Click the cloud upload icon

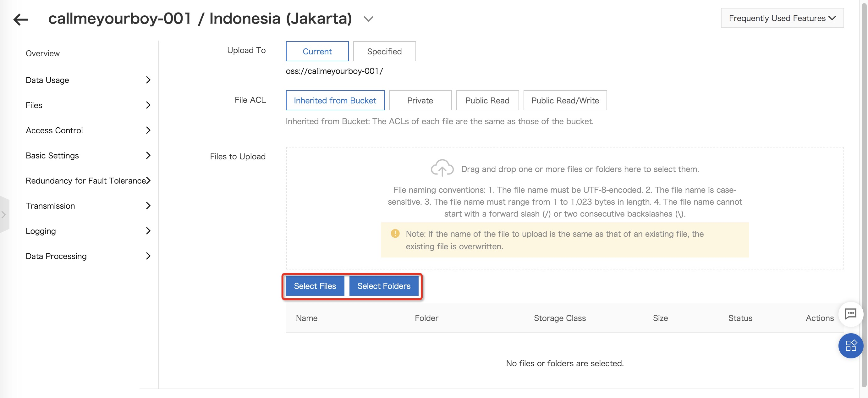tap(442, 168)
